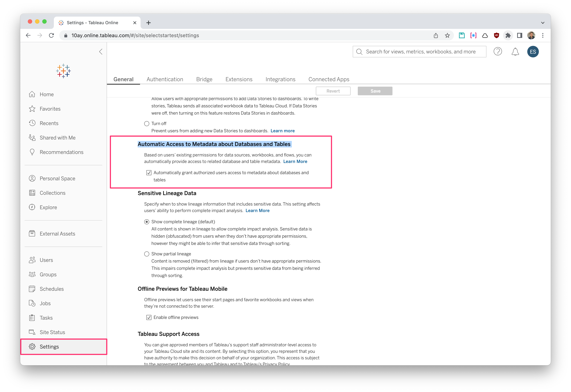Go to External Assets in sidebar
Screen dimensions: 571x392
pyautogui.click(x=57, y=234)
